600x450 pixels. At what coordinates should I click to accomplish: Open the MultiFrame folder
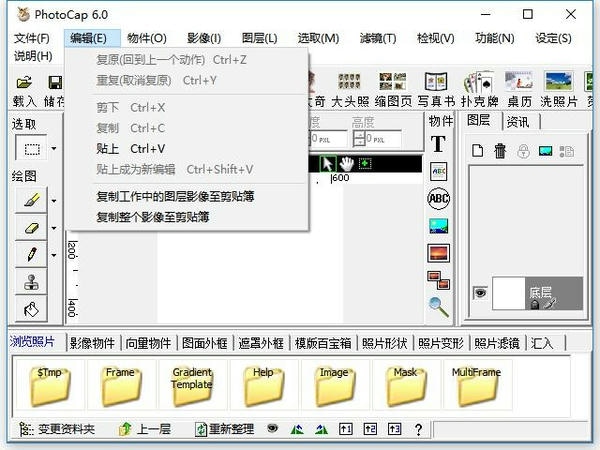coord(477,386)
